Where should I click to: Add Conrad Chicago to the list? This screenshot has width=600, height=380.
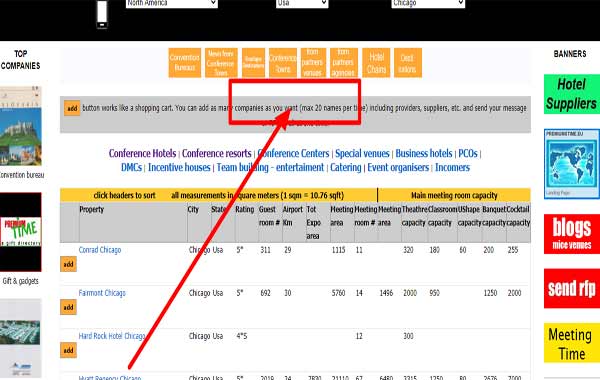68,264
